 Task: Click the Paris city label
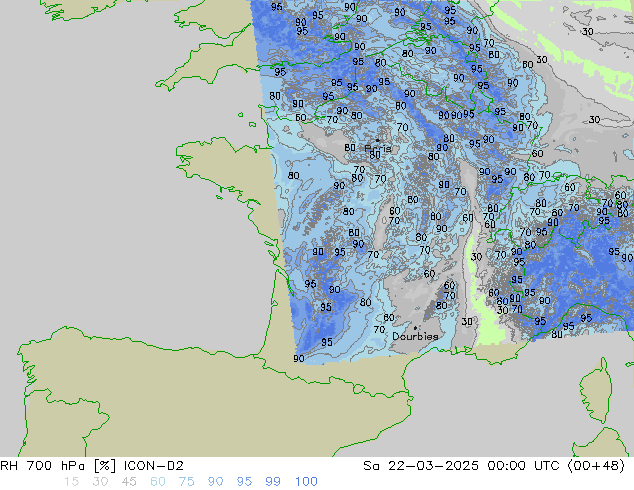(x=377, y=148)
